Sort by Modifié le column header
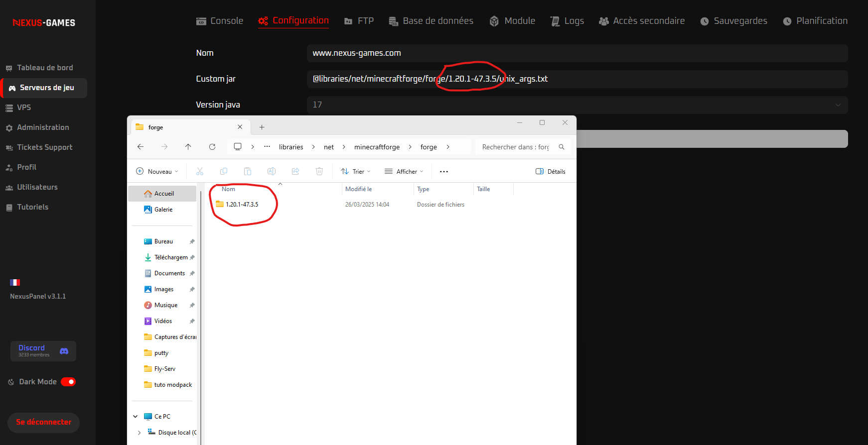Screen dimensions: 868x445 point(359,189)
